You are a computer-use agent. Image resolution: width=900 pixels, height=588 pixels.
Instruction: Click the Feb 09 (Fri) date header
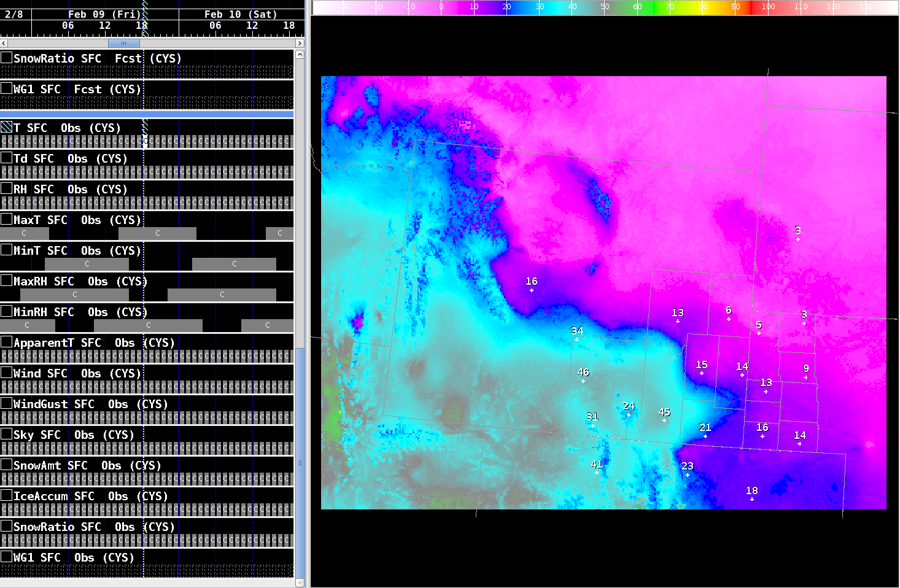tap(104, 14)
